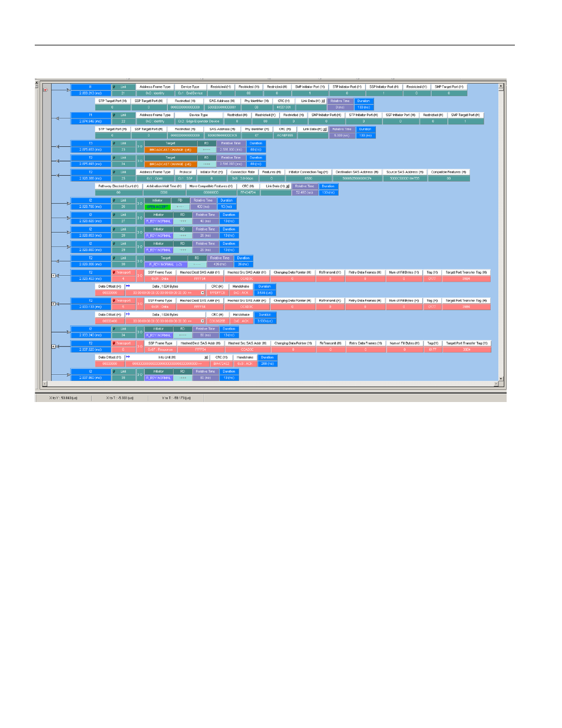Click the vertical scrollbar up arrow
562x728 pixels.
tap(501, 87)
